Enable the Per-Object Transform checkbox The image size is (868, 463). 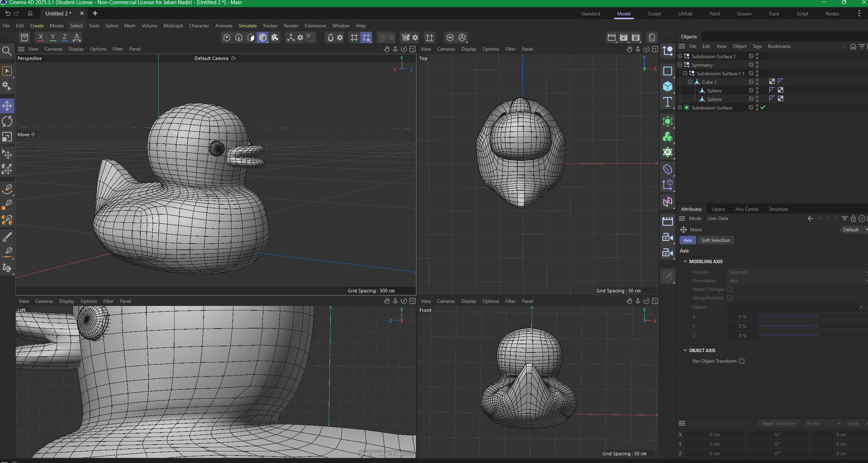(742, 361)
